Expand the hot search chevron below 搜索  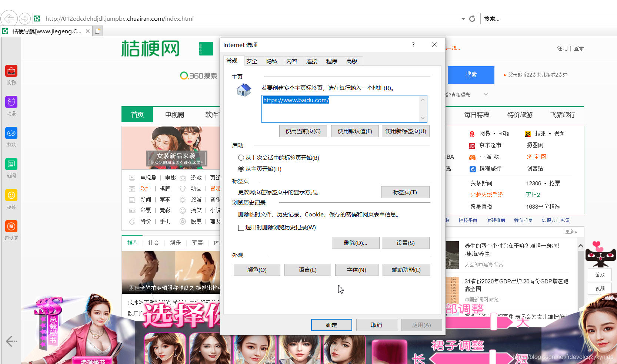click(486, 94)
